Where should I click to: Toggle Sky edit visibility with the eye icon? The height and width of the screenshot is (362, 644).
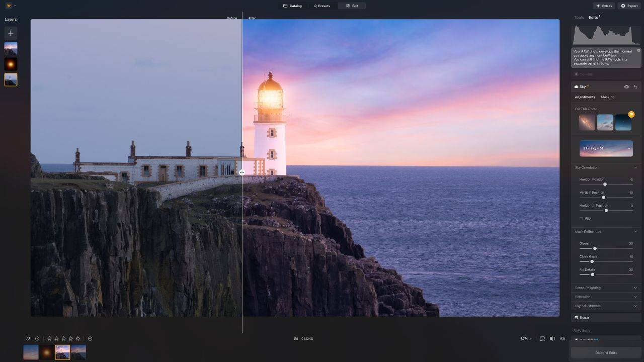click(x=626, y=86)
